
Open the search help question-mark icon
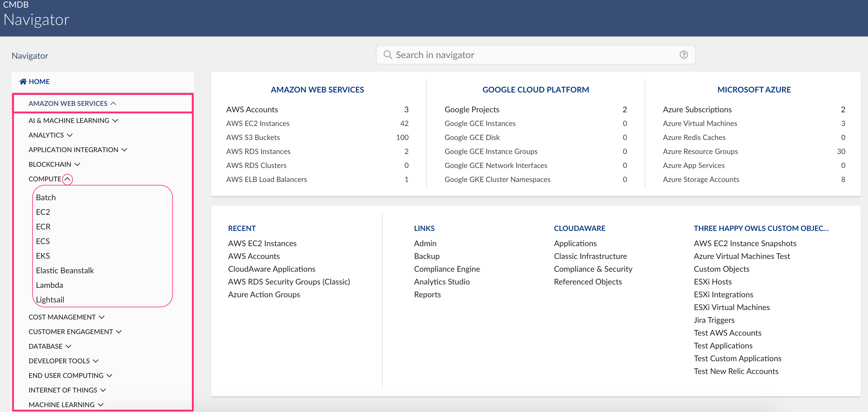tap(683, 54)
